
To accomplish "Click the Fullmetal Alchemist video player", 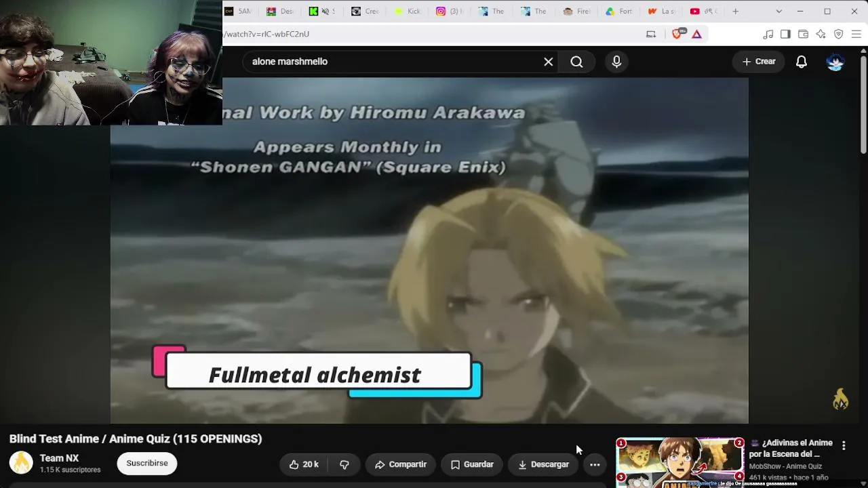I will (429, 250).
